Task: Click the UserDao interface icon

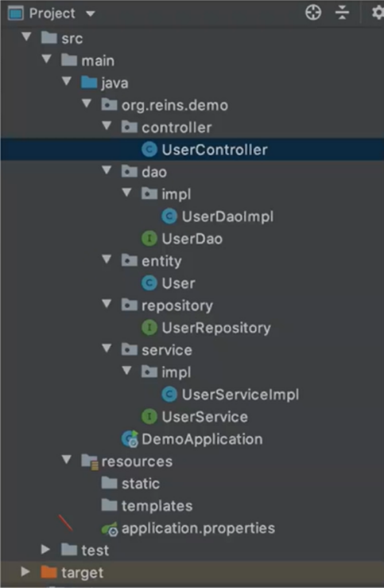Action: tap(149, 238)
